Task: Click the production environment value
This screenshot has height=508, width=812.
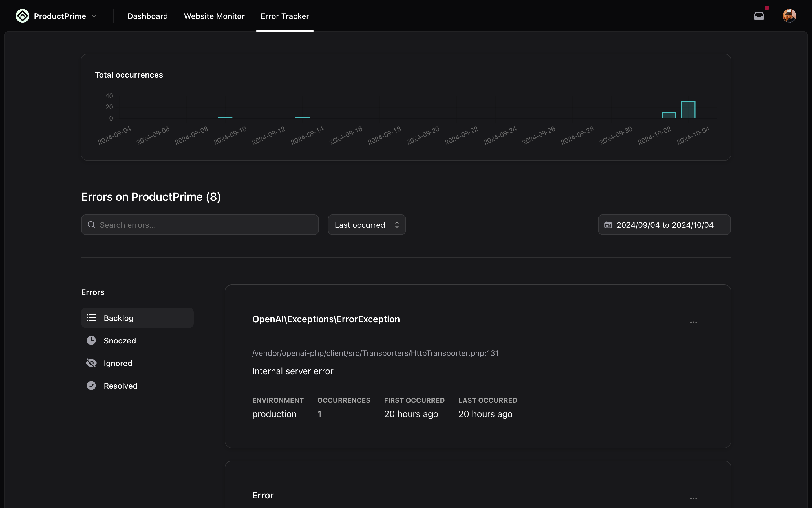Action: coord(274,414)
